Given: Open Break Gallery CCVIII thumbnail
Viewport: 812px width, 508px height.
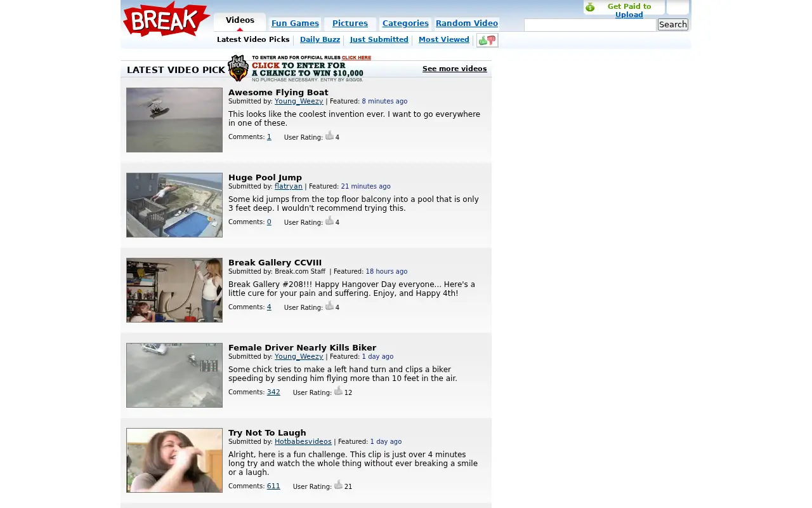Looking at the screenshot, I should coord(174,290).
